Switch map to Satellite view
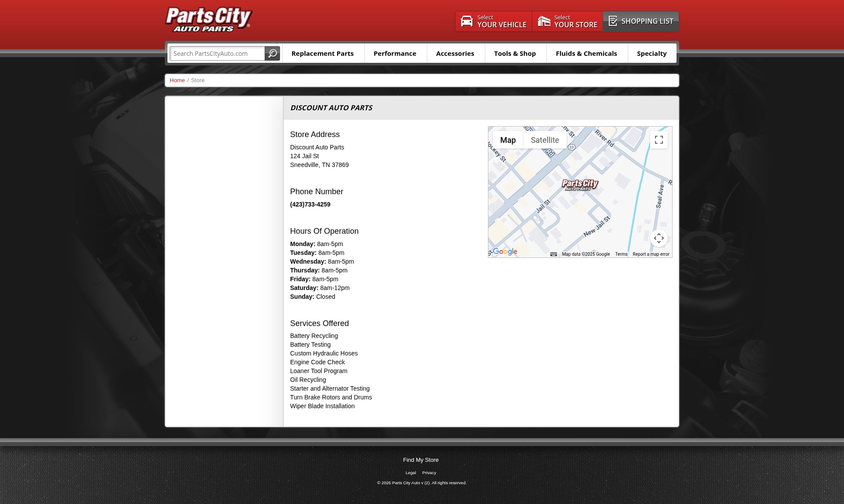The width and height of the screenshot is (844, 504). point(545,140)
